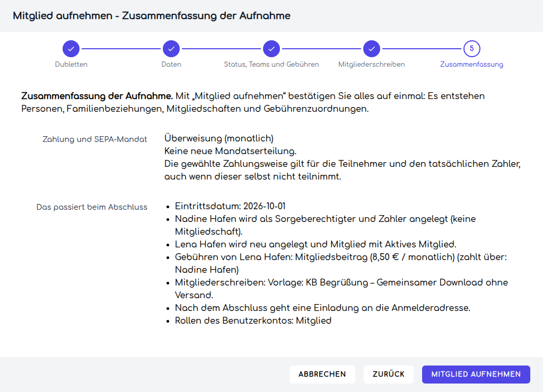Click the Abbrechen button
543x392 pixels.
[322, 375]
